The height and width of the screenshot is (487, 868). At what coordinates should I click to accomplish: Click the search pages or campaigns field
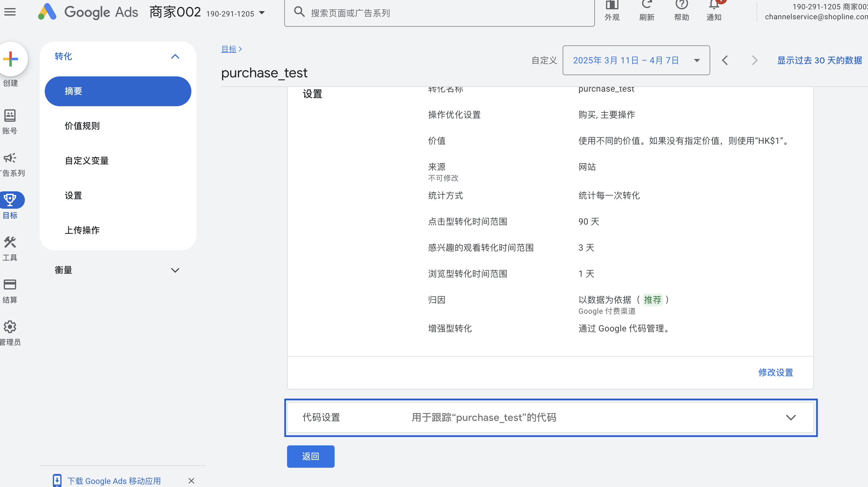click(x=439, y=13)
